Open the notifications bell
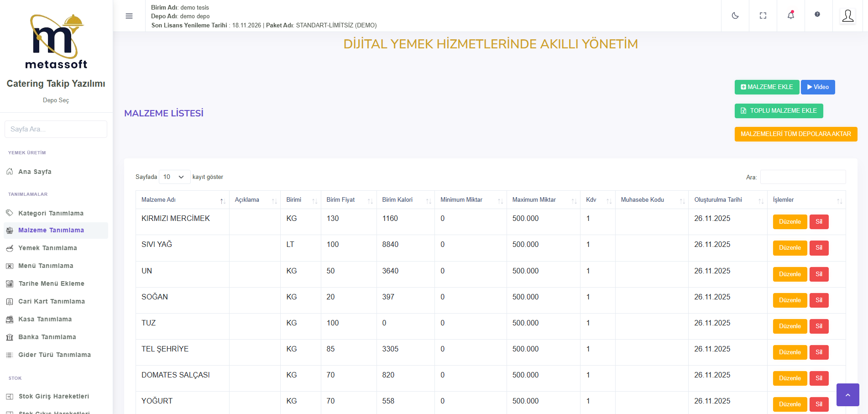 [x=790, y=16]
